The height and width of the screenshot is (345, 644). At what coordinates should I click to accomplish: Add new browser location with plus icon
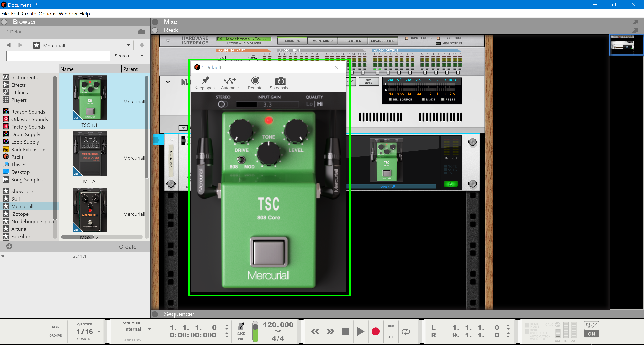[9, 246]
